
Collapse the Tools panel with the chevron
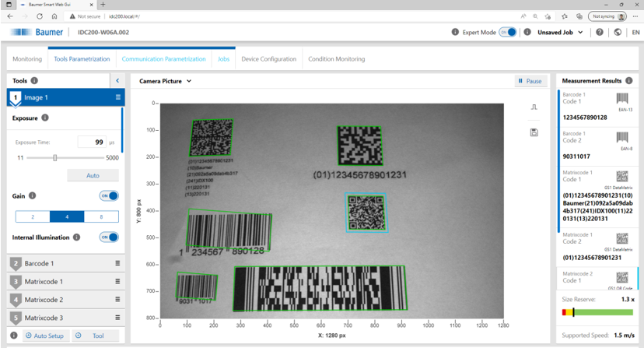117,81
